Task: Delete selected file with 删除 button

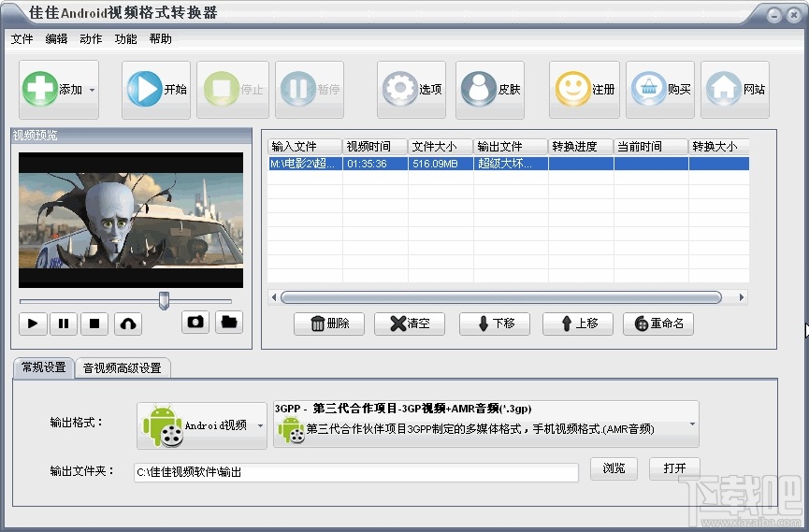Action: coord(329,324)
